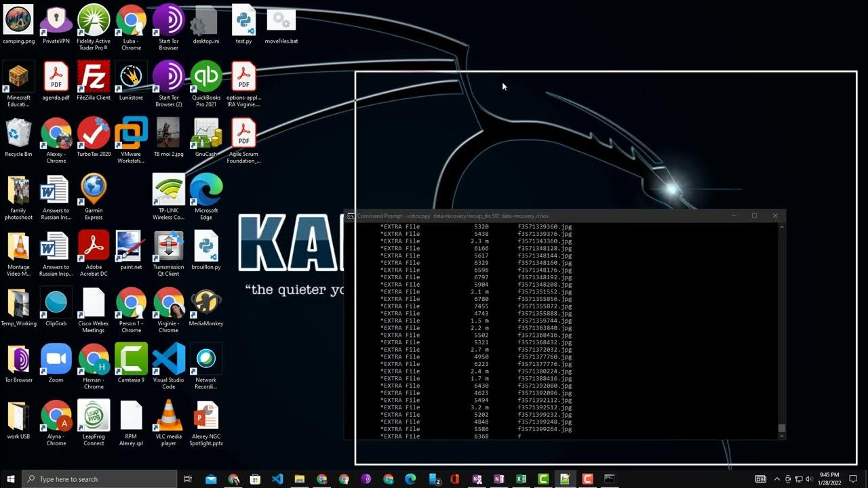Open Mail app from taskbar

211,479
